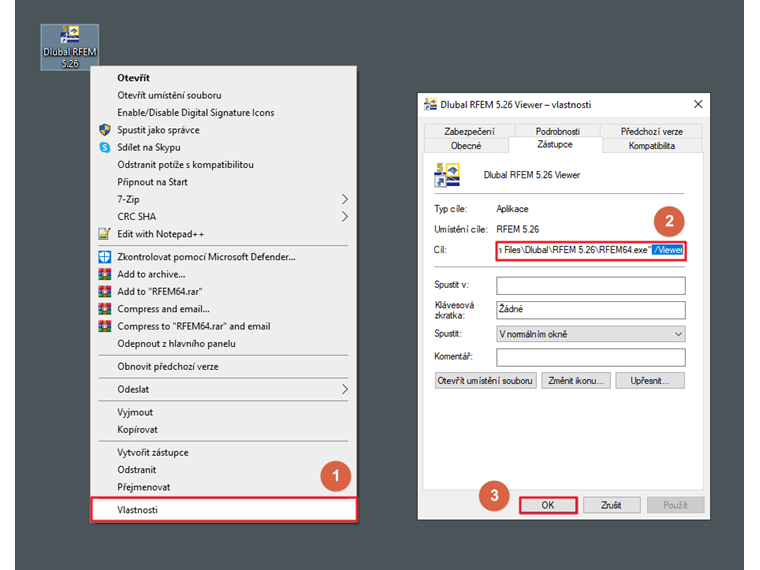Switch to the Zabezpečení tab

pyautogui.click(x=469, y=131)
